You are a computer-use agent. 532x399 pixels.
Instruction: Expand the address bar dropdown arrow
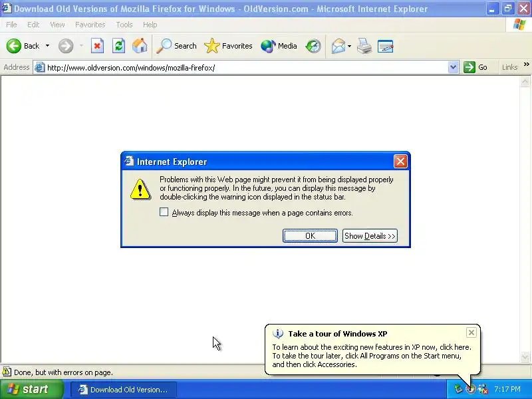[x=453, y=67]
